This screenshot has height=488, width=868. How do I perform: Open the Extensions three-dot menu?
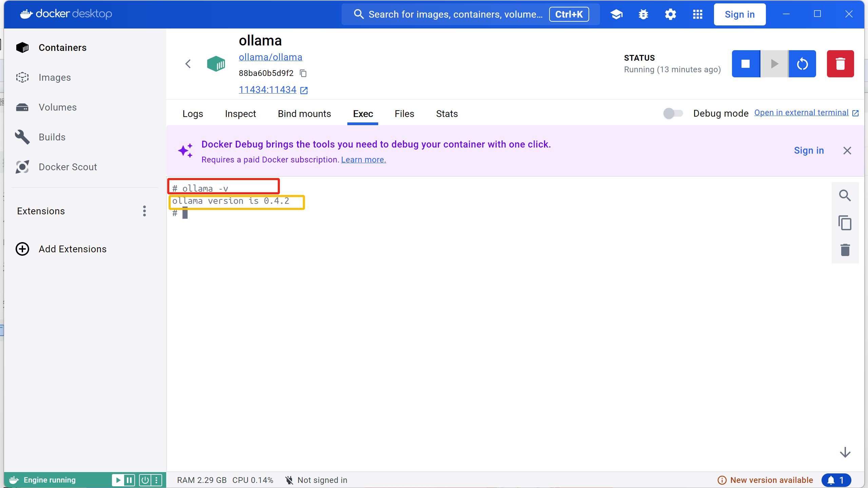tap(144, 211)
